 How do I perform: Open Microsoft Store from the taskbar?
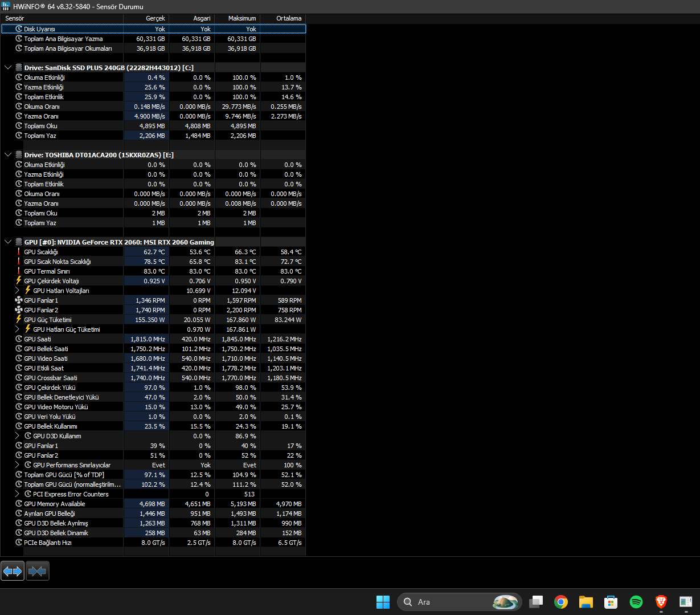[611, 602]
